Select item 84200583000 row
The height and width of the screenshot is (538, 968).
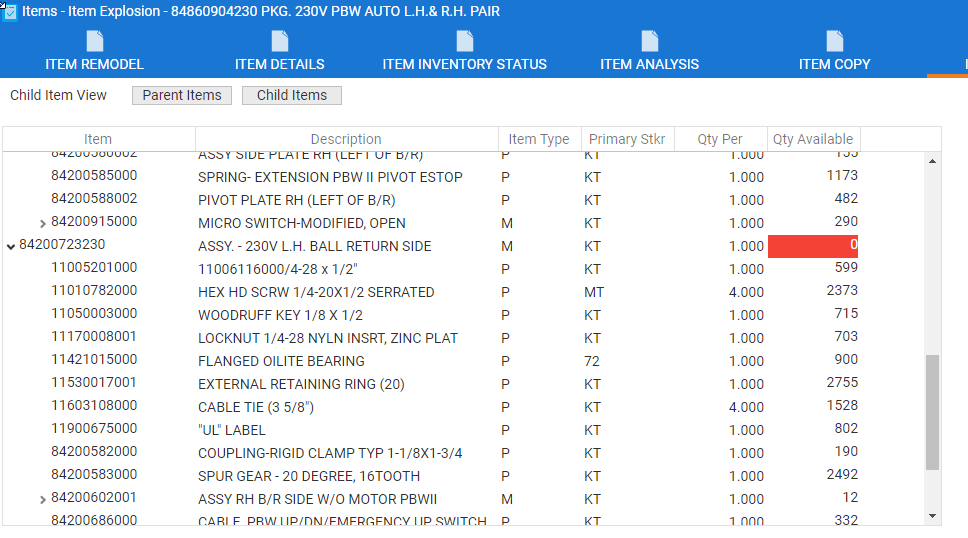(94, 474)
